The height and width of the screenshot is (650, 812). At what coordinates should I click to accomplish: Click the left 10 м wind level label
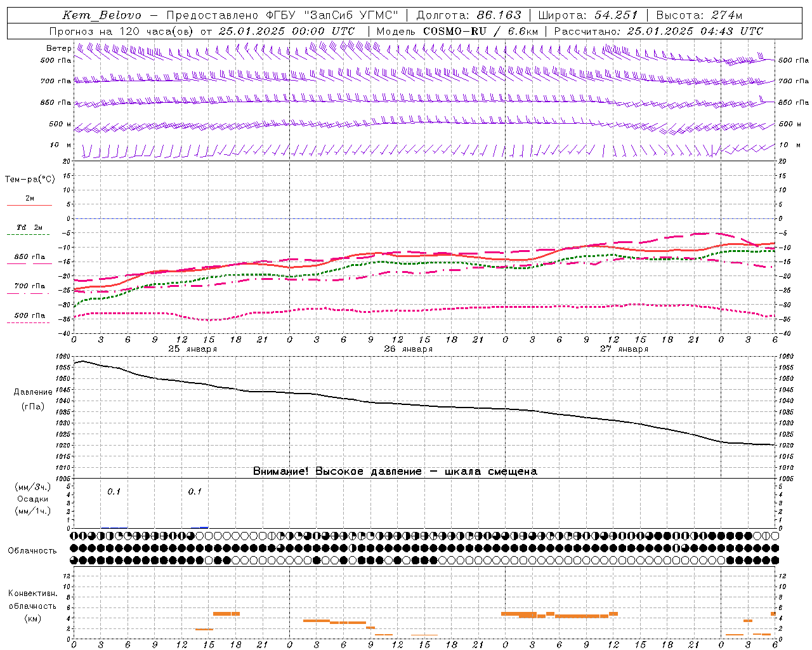click(61, 145)
